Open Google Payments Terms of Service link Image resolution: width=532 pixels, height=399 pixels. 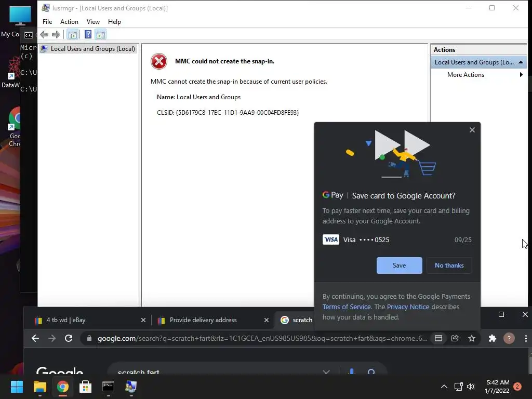[x=347, y=307]
